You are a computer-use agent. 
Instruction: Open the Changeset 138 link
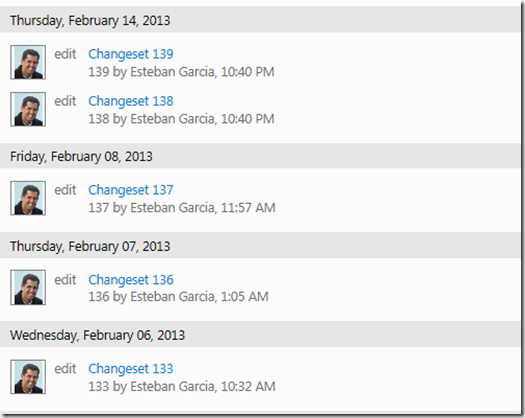[131, 101]
